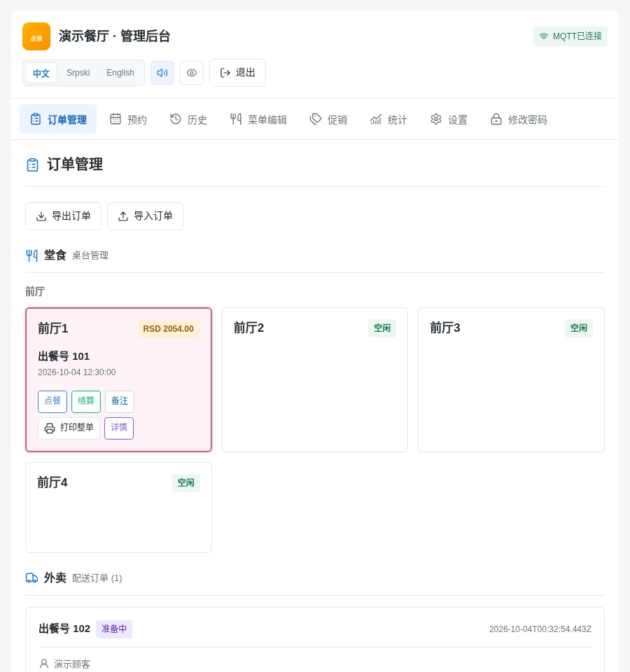
Task: Open the 订单管理 tab
Action: coord(58,119)
